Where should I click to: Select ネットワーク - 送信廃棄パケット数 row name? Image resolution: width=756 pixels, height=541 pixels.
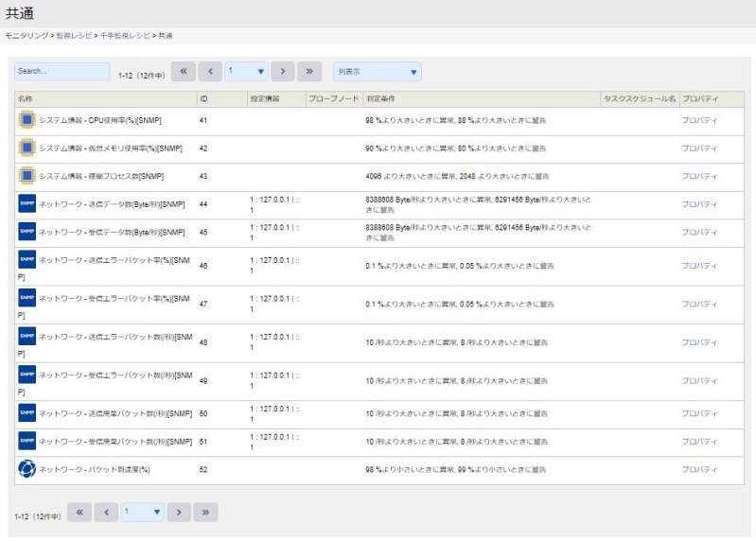tap(115, 413)
